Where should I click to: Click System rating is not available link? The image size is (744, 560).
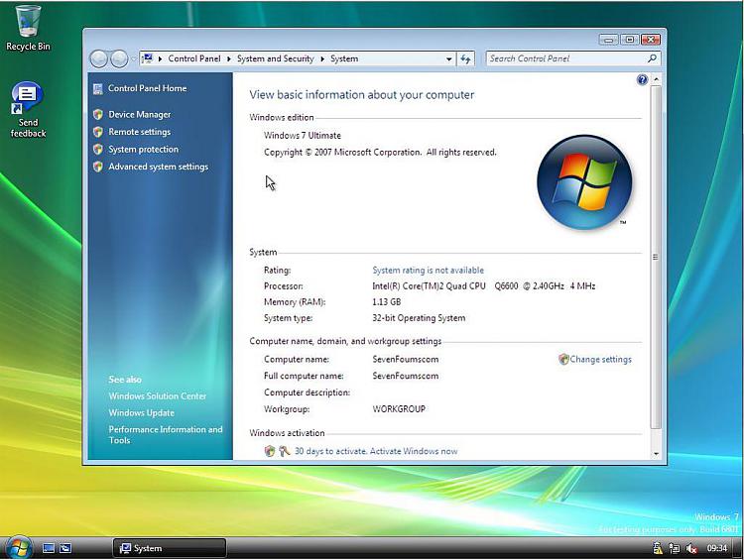tap(428, 271)
